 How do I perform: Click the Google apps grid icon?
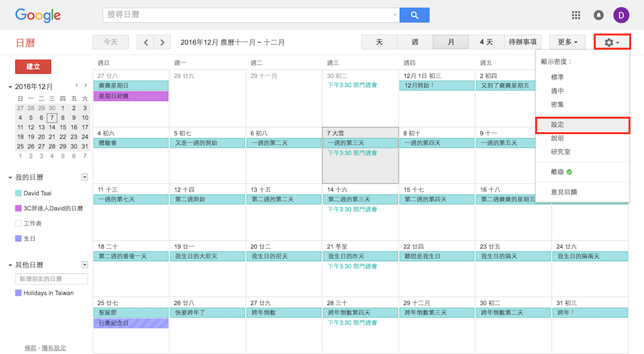coord(576,15)
